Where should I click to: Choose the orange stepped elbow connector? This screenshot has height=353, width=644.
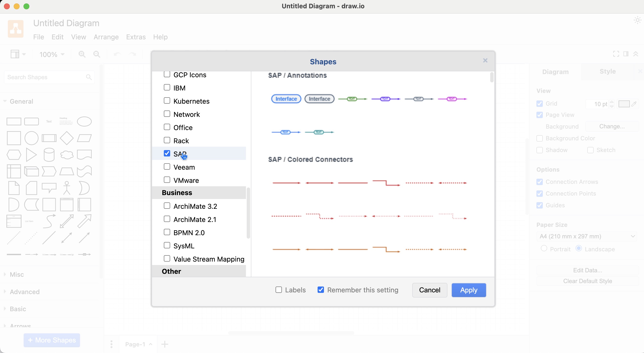[x=386, y=249]
